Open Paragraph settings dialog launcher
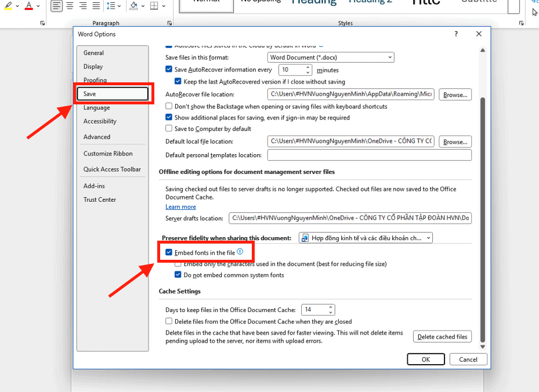 coord(169,23)
